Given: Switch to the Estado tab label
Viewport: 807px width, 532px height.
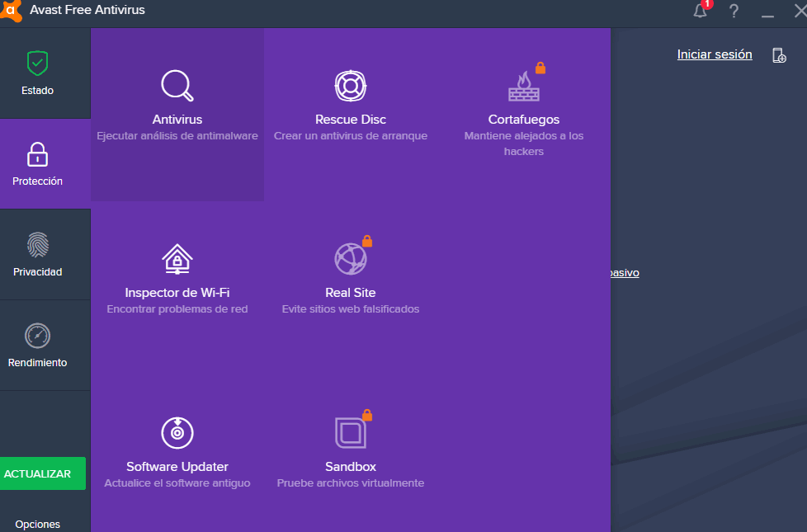Looking at the screenshot, I should tap(38, 91).
